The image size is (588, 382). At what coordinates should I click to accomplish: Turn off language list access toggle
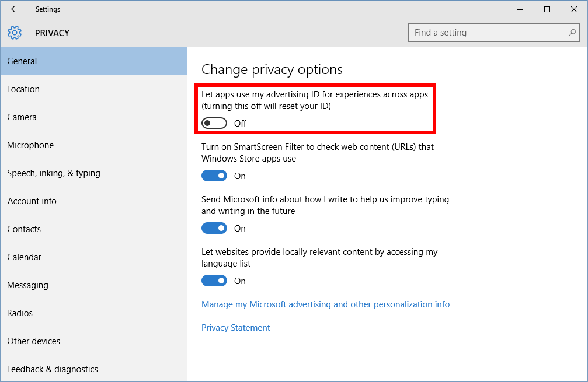214,281
